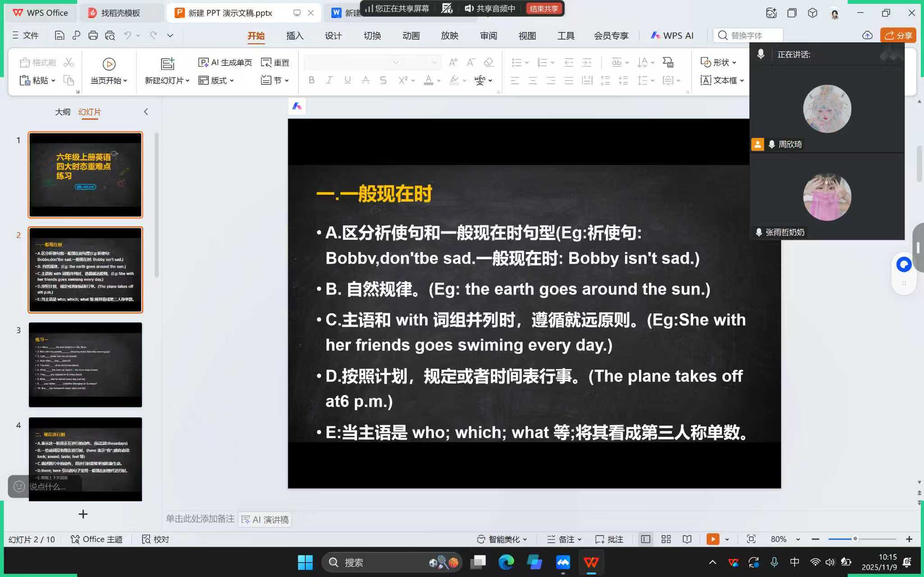
Task: Click the new slide icon
Action: (167, 64)
